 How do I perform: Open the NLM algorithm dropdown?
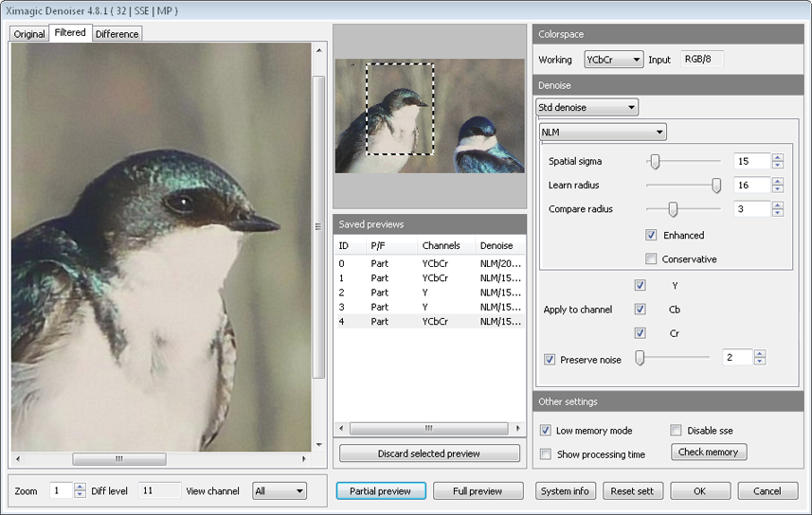602,133
